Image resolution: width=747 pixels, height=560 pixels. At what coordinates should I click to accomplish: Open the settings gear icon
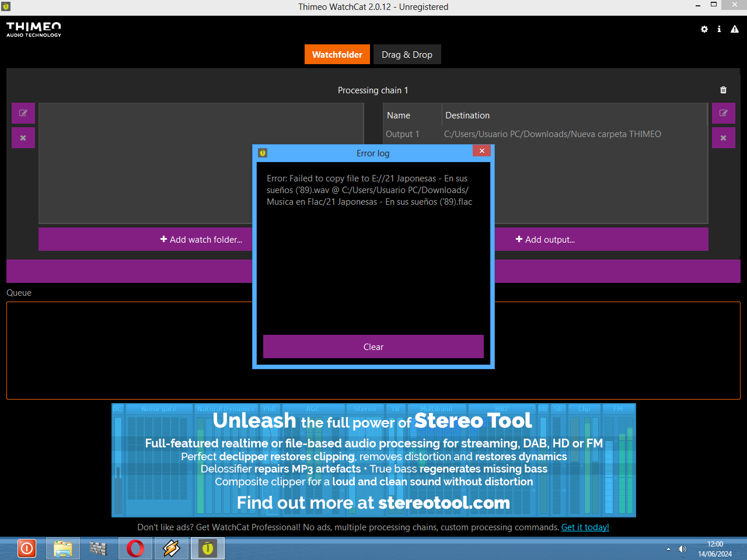(x=704, y=29)
